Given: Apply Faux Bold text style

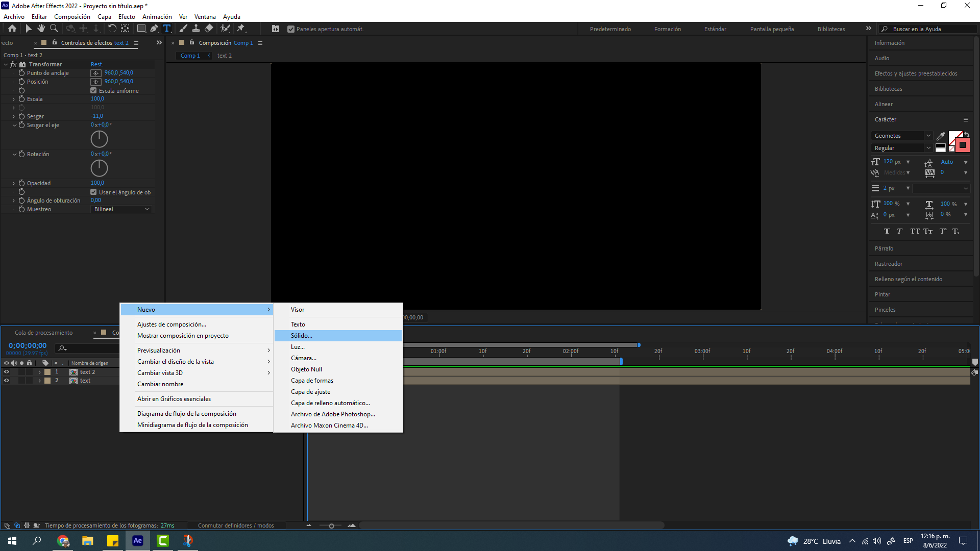Looking at the screenshot, I should click(887, 231).
